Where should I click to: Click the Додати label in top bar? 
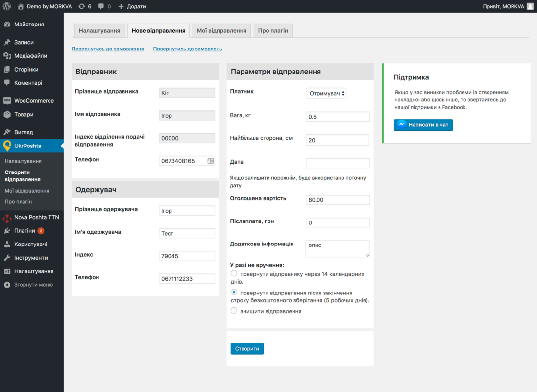[136, 6]
